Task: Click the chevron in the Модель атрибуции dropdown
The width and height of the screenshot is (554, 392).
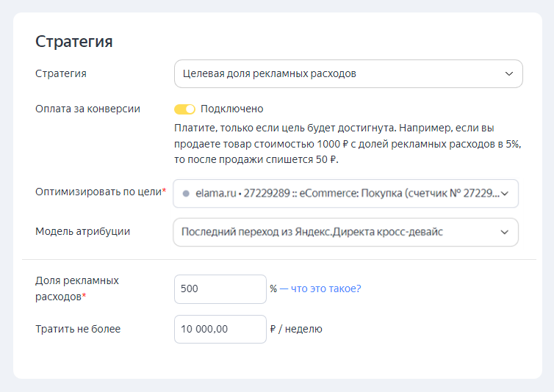Action: tap(505, 232)
